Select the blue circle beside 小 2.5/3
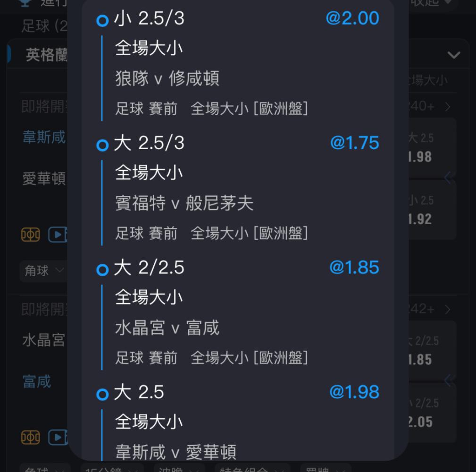Screen dimensions: 476x472 (x=102, y=21)
